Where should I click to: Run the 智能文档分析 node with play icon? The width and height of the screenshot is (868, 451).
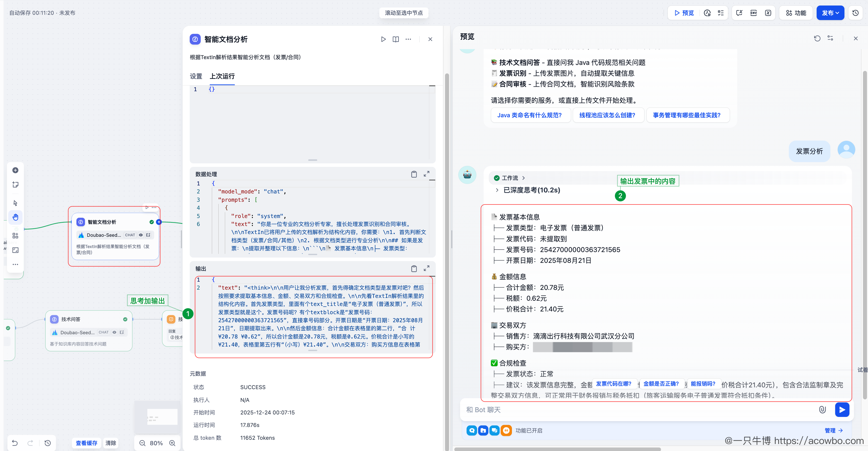[x=383, y=39]
